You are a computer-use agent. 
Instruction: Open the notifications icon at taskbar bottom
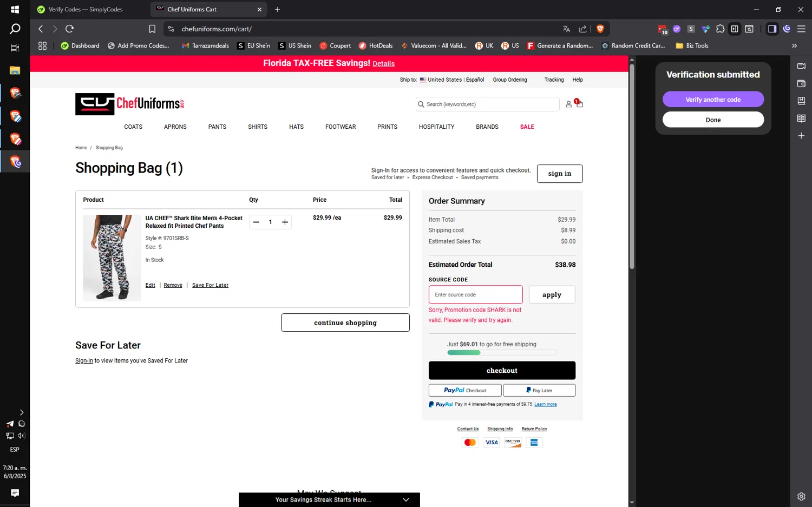(x=15, y=492)
